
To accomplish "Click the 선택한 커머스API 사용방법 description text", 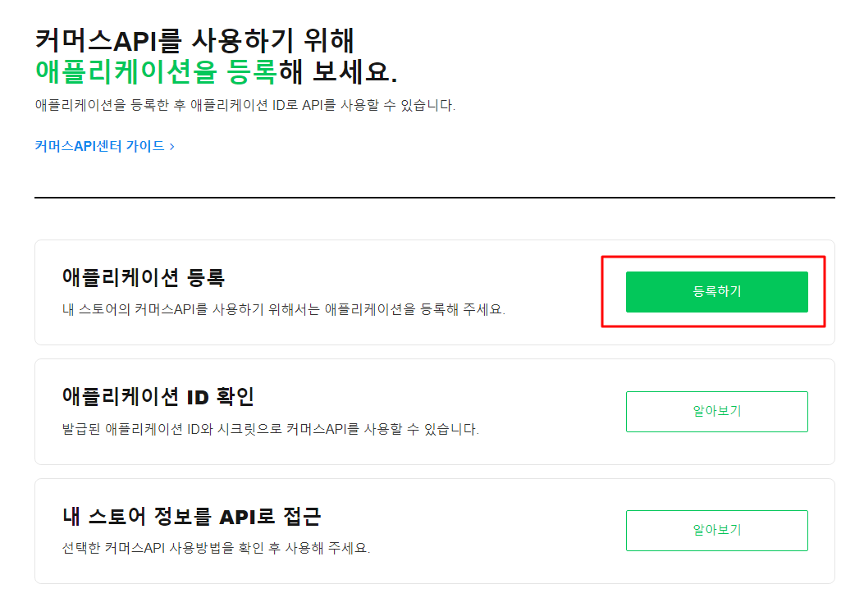I will pyautogui.click(x=216, y=548).
